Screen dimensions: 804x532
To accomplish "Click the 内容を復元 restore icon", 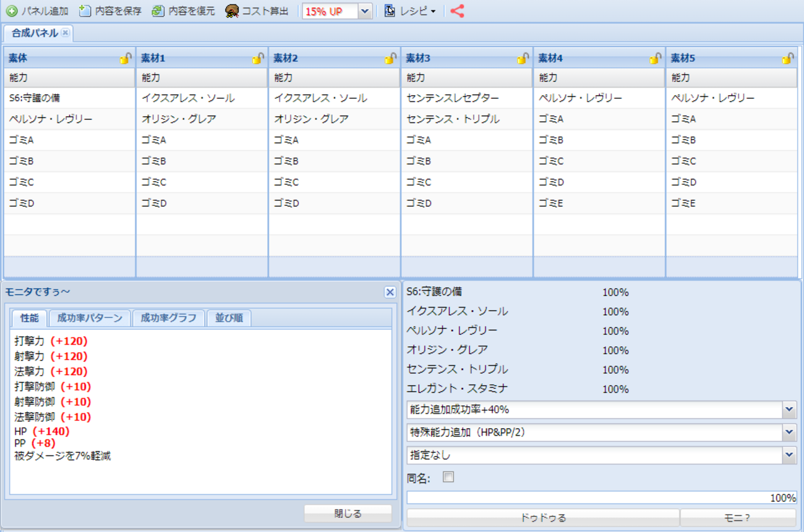I will pos(158,11).
